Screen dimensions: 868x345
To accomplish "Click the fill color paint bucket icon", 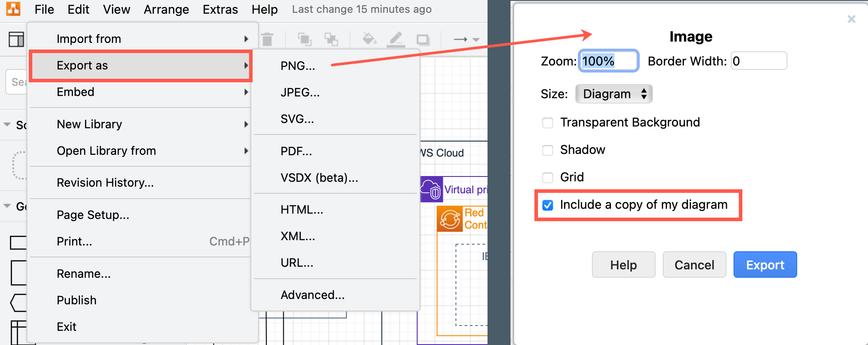I will (x=369, y=39).
